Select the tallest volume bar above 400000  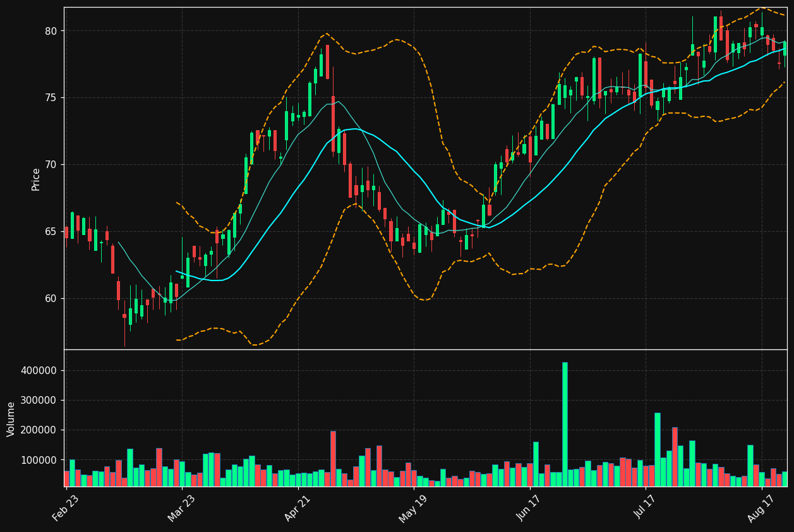(x=565, y=424)
